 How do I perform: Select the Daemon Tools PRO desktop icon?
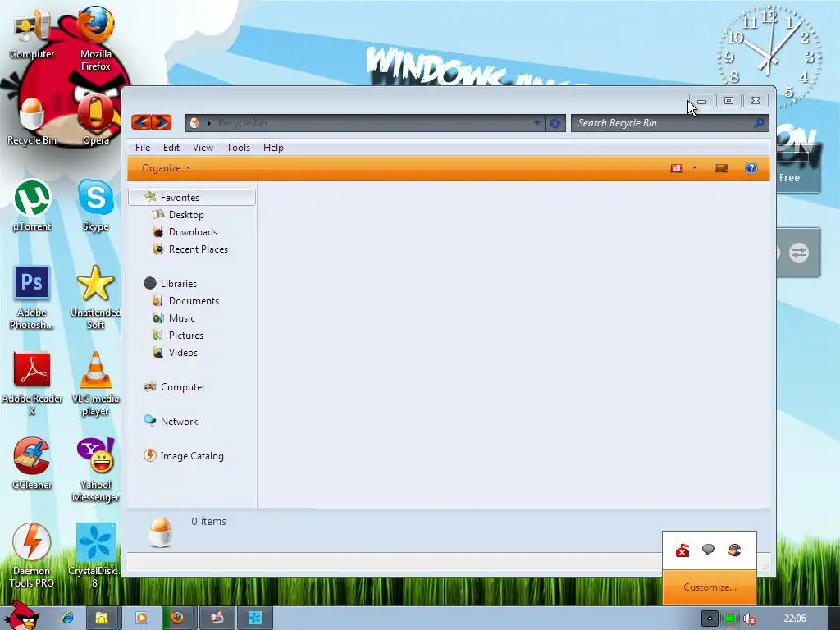coord(32,556)
